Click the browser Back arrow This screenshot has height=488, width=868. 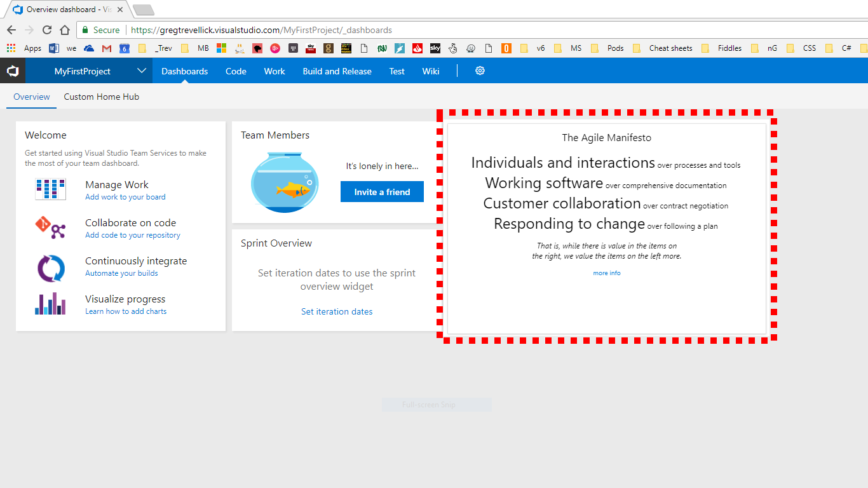coord(11,30)
